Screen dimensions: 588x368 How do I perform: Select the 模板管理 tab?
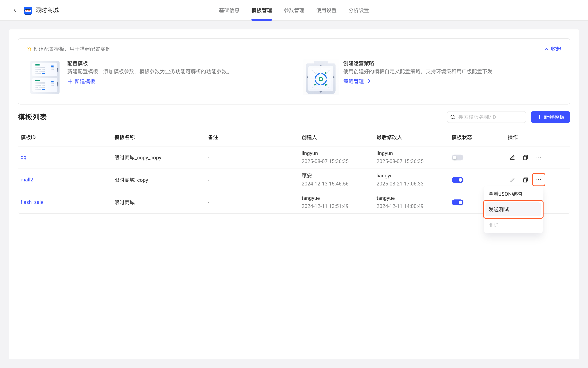tap(261, 10)
